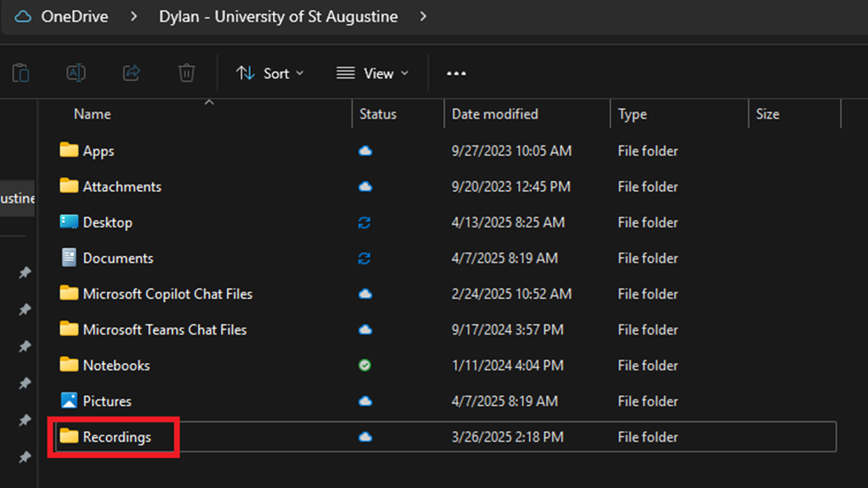This screenshot has width=868, height=488.
Task: Open the Sort dropdown
Action: coord(270,73)
